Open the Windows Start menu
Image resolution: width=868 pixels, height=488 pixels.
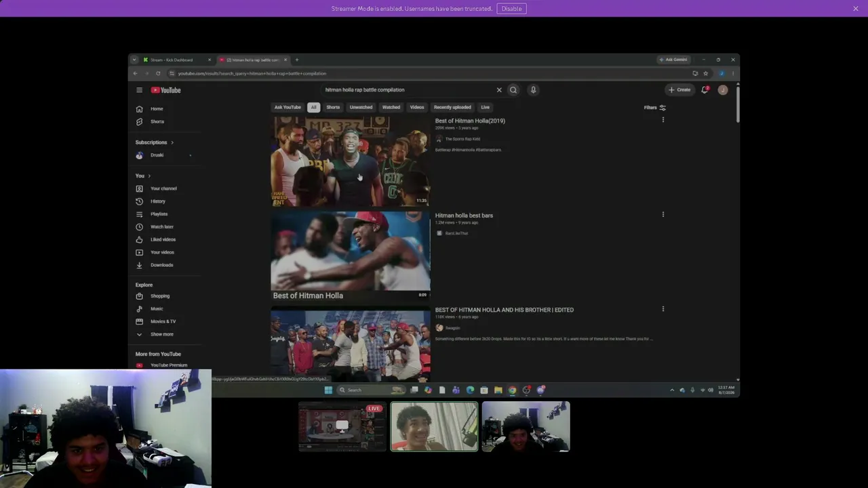click(x=328, y=390)
